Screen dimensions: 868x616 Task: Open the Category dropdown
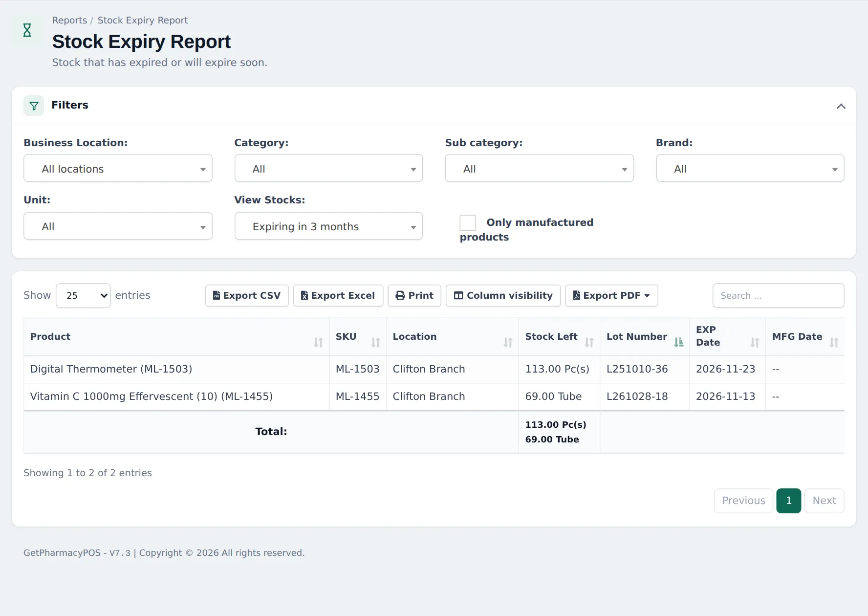pyautogui.click(x=328, y=168)
